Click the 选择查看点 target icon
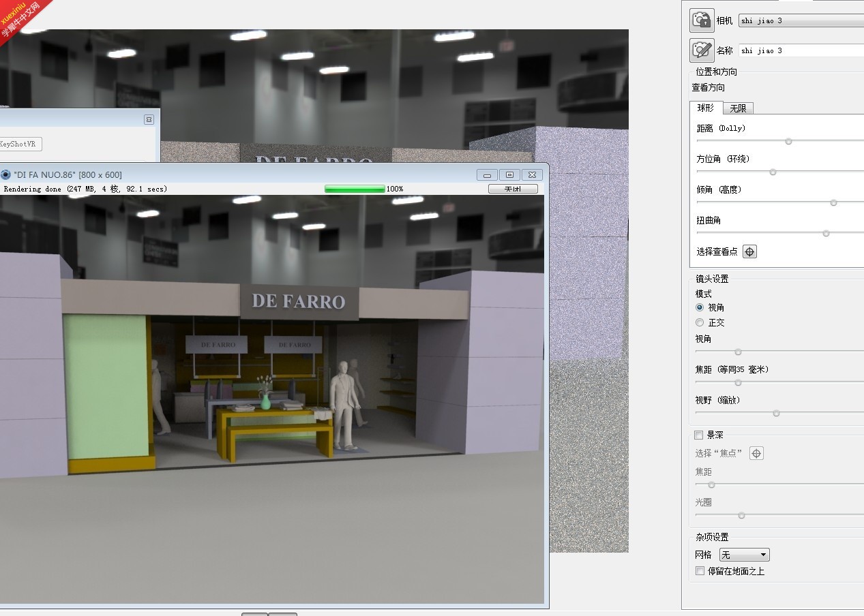This screenshot has width=864, height=616. [x=749, y=251]
